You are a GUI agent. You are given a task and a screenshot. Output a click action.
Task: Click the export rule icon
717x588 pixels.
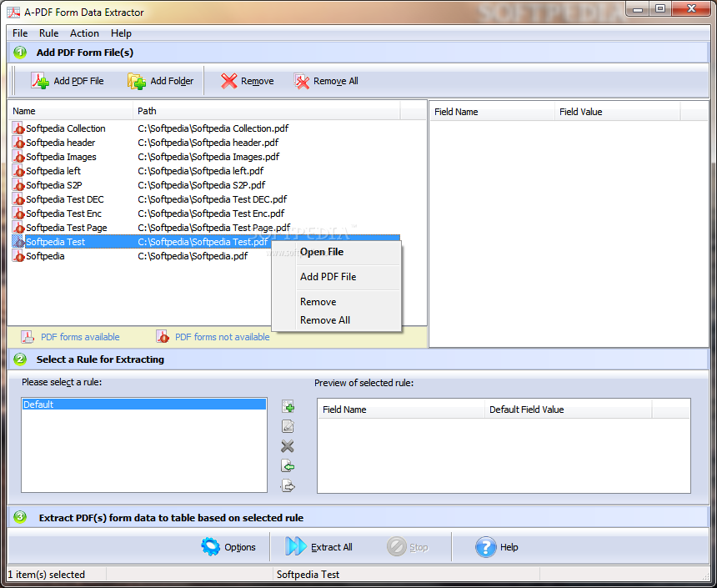[x=288, y=485]
